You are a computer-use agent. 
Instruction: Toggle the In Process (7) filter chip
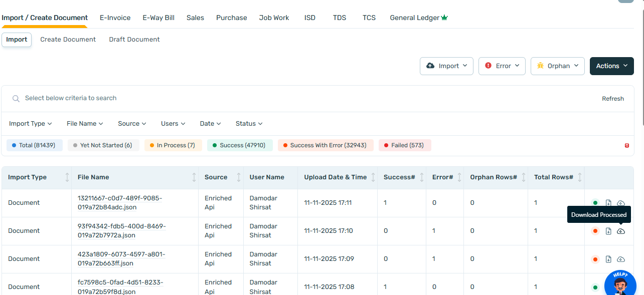(173, 145)
